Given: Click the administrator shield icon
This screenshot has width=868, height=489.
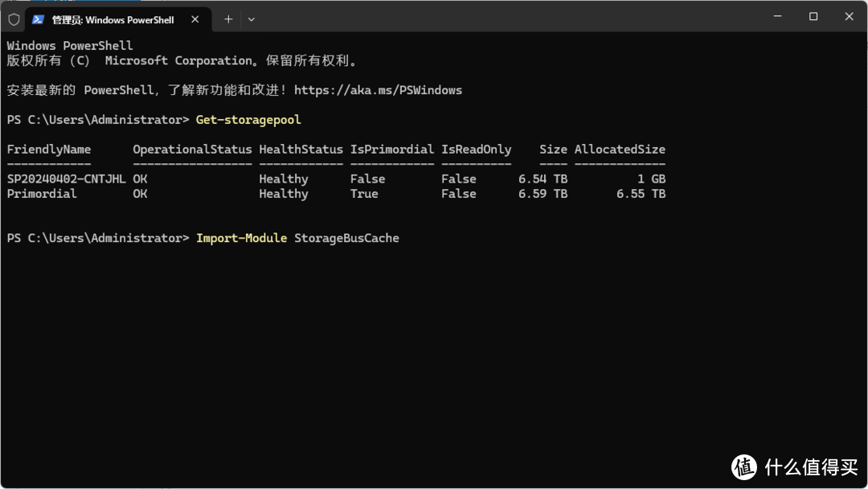Looking at the screenshot, I should (14, 20).
